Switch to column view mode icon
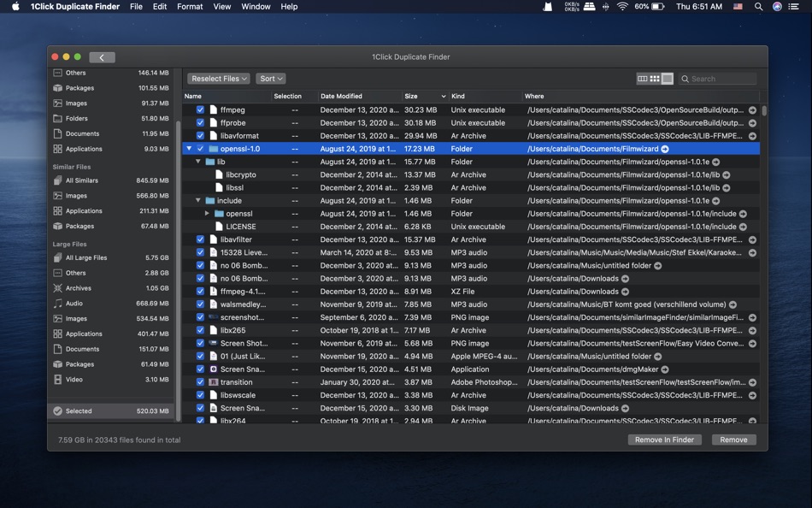Viewport: 812px width, 508px height. pos(643,79)
